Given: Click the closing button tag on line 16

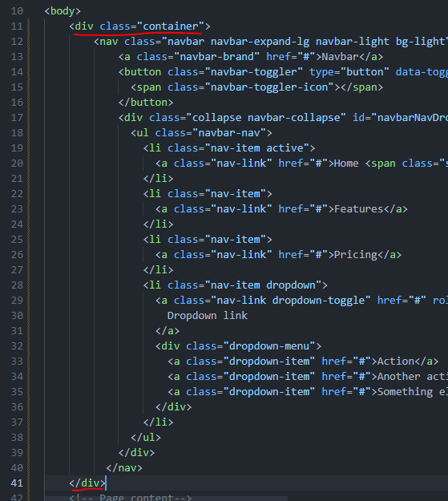Looking at the screenshot, I should pos(146,103).
